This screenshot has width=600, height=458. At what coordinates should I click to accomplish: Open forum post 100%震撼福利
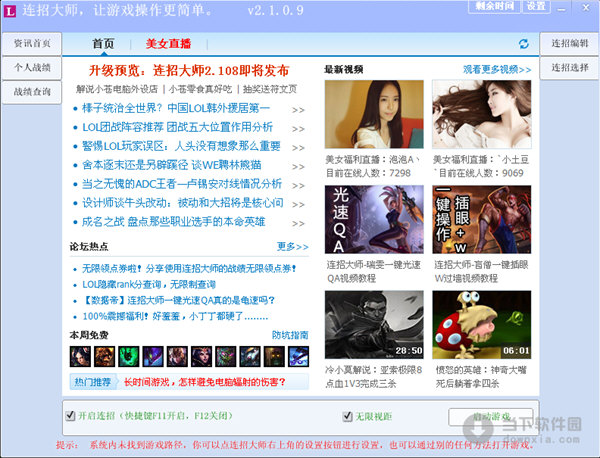(x=175, y=316)
